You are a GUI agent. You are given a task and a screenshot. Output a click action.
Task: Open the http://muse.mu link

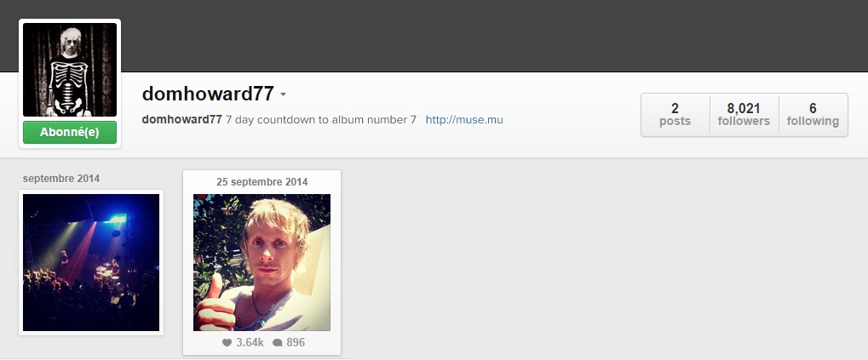pyautogui.click(x=464, y=119)
